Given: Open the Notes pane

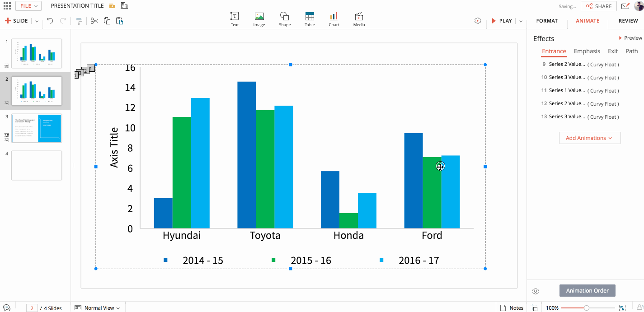Looking at the screenshot, I should 512,308.
